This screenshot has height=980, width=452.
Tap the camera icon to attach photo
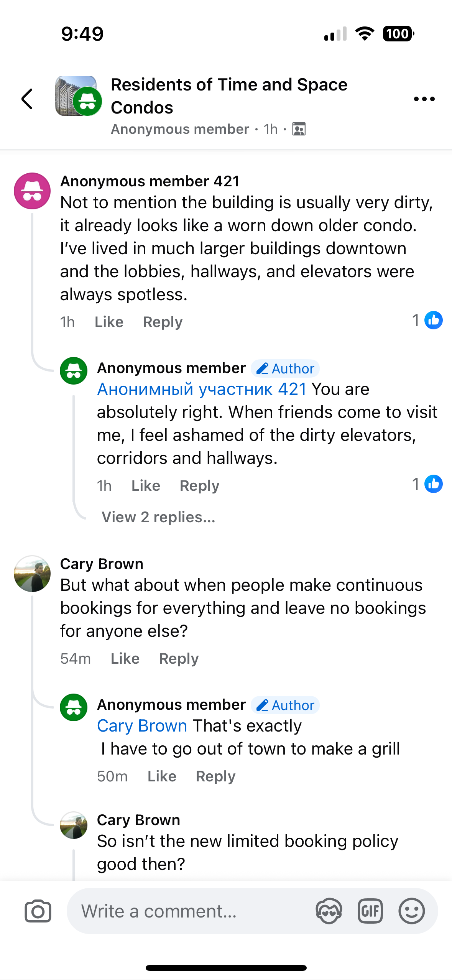click(x=38, y=911)
